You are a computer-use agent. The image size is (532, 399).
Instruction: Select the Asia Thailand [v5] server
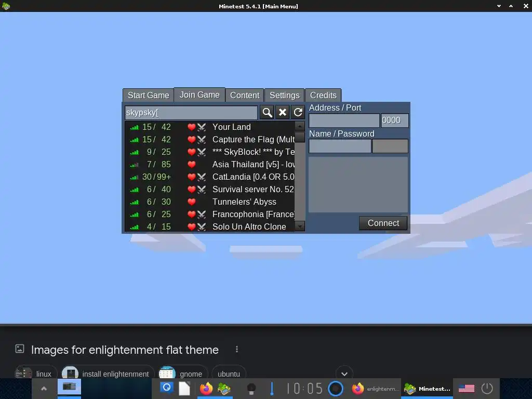[210, 165]
